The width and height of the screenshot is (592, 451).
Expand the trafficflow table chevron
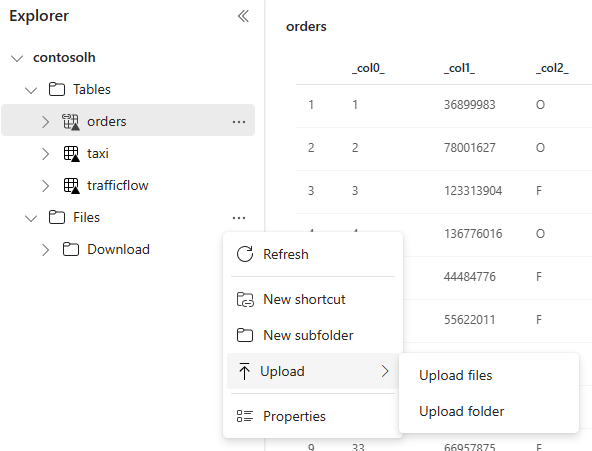45,186
